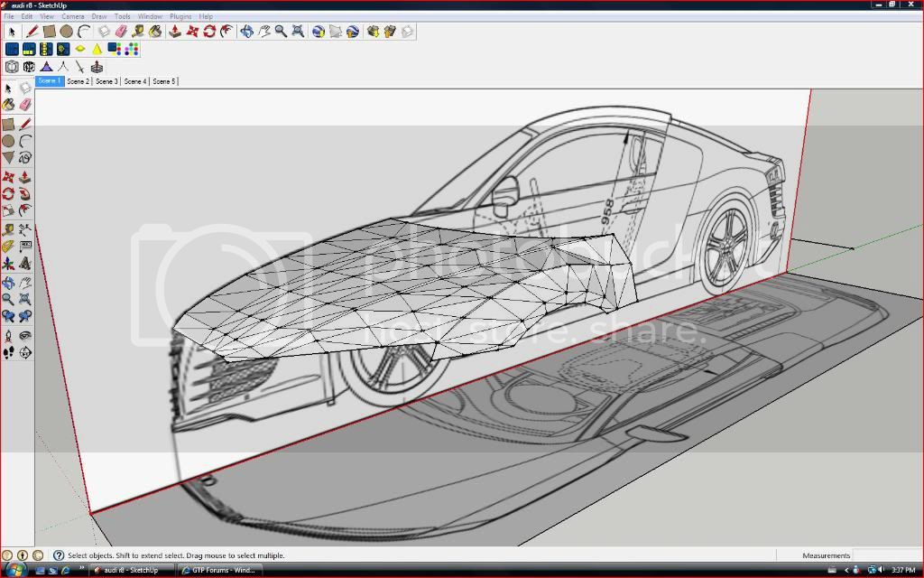Pick the 3D Text tool

coord(25,263)
